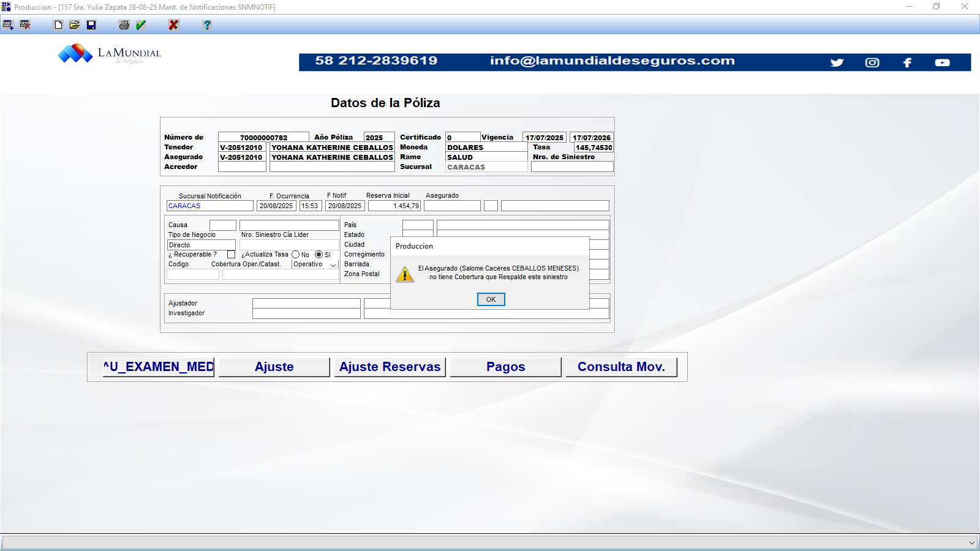
Task: Save using the floppy disk icon
Action: coord(91,25)
